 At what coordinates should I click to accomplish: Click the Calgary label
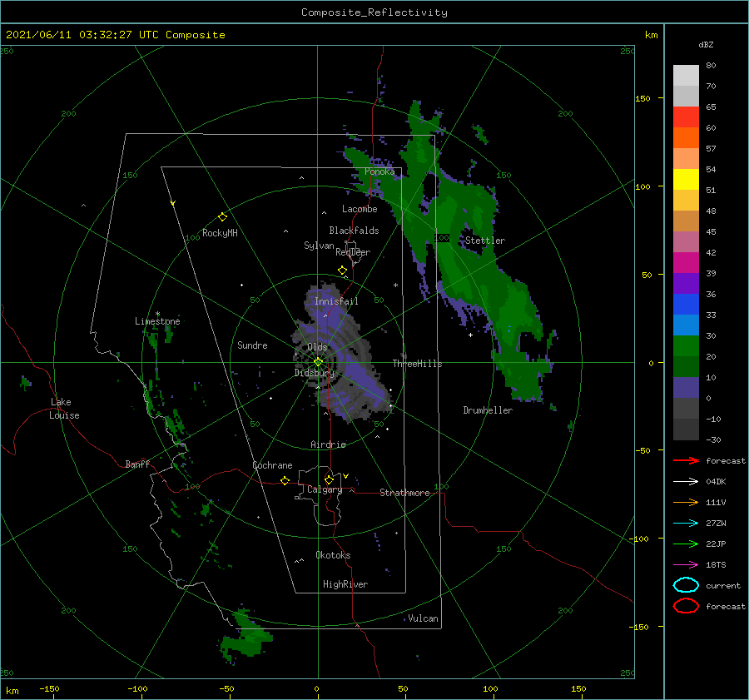tap(325, 489)
